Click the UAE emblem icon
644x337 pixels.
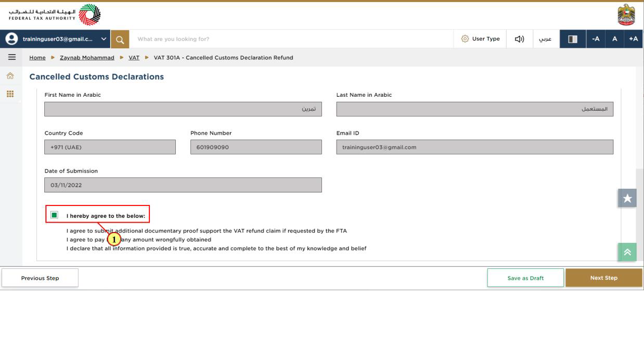[x=626, y=15]
